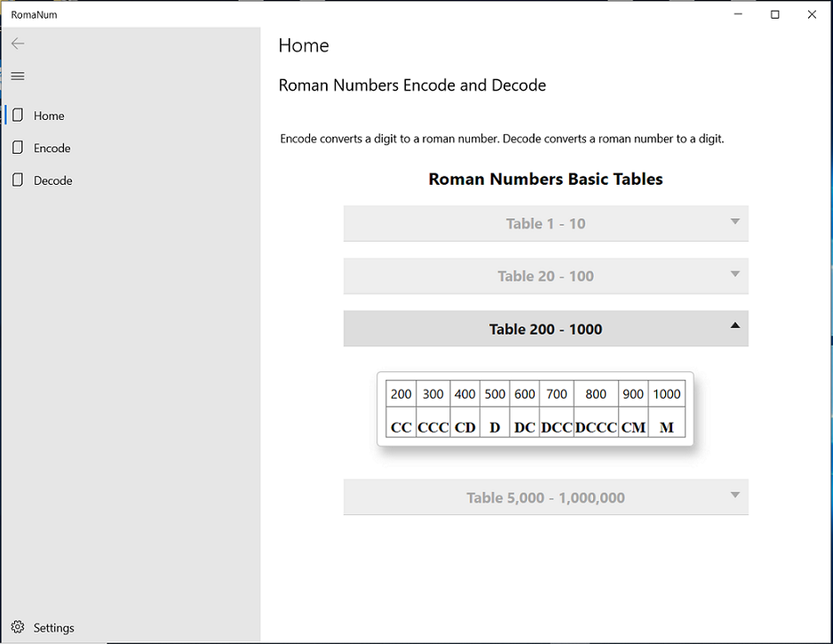Screen dimensions: 833x644
Task: Open the Settings navigation item
Action: pyautogui.click(x=131, y=627)
